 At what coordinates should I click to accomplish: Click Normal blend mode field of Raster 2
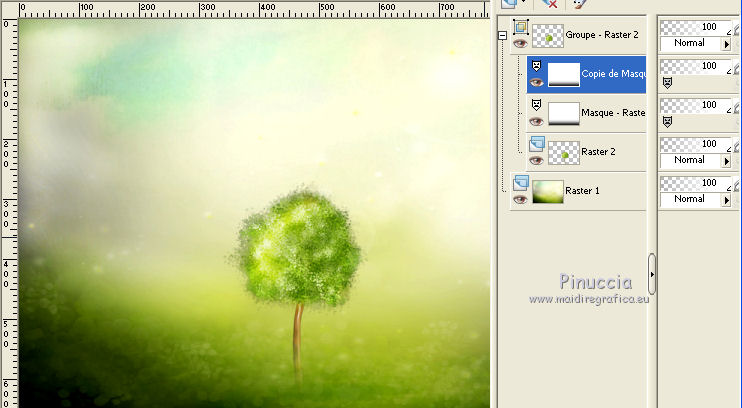click(691, 160)
